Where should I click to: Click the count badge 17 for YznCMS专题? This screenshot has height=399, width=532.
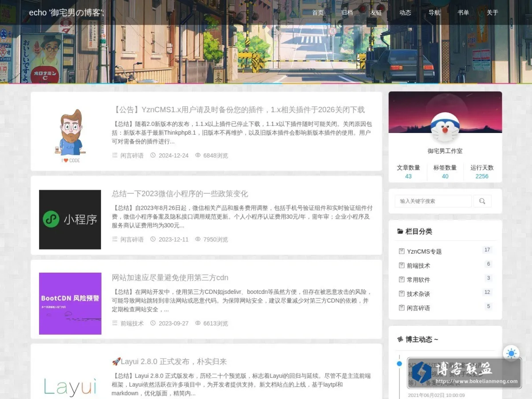point(487,250)
